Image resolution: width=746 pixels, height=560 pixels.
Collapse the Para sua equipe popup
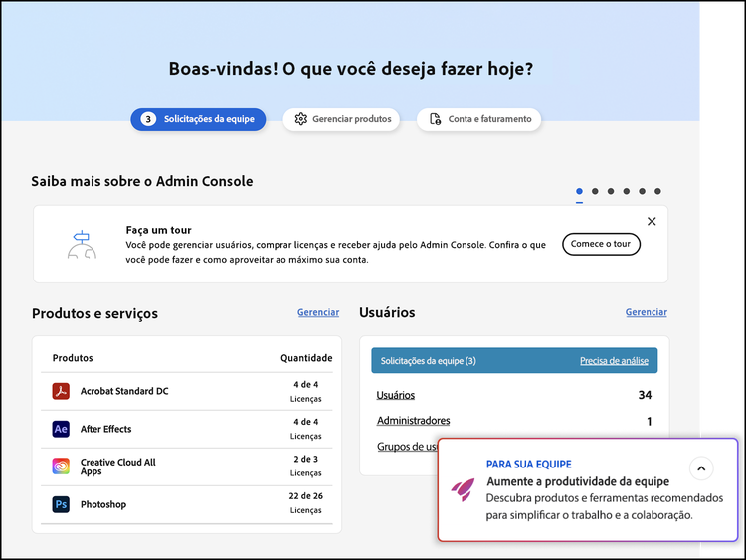coord(701,468)
